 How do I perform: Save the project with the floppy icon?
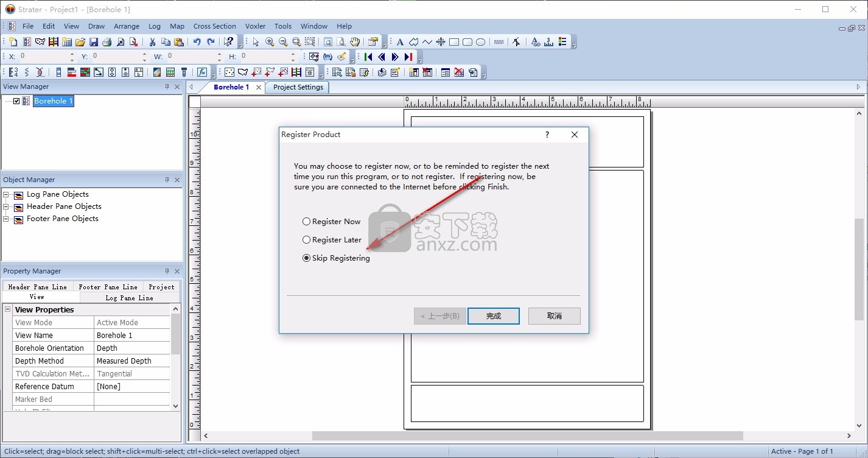(x=93, y=42)
